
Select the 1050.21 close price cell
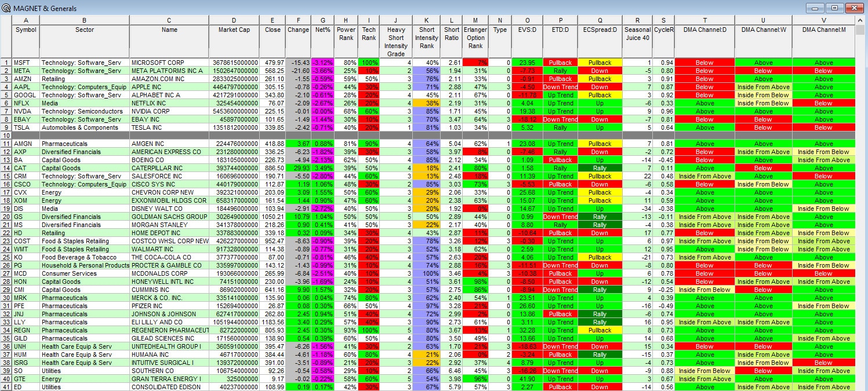(273, 216)
